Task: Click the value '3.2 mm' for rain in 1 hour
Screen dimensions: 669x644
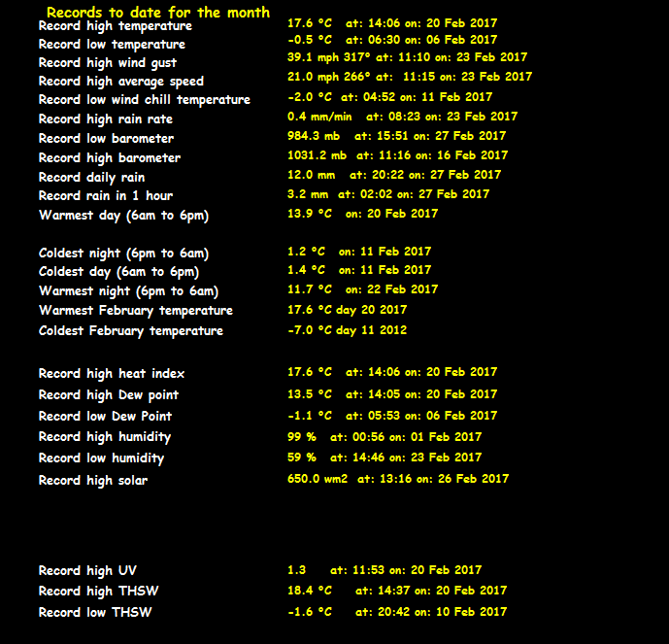Action: click(308, 194)
